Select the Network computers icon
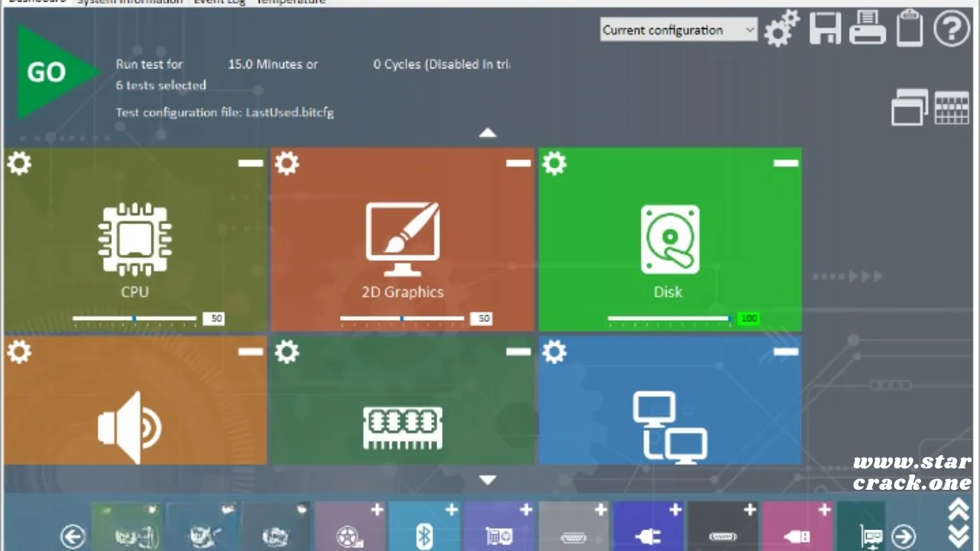 (670, 425)
